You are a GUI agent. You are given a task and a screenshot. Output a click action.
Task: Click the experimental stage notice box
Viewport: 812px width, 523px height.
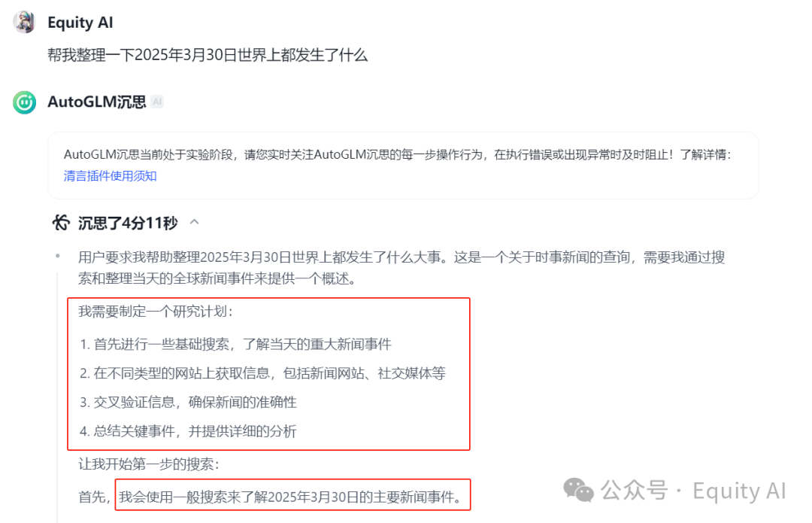(x=404, y=166)
